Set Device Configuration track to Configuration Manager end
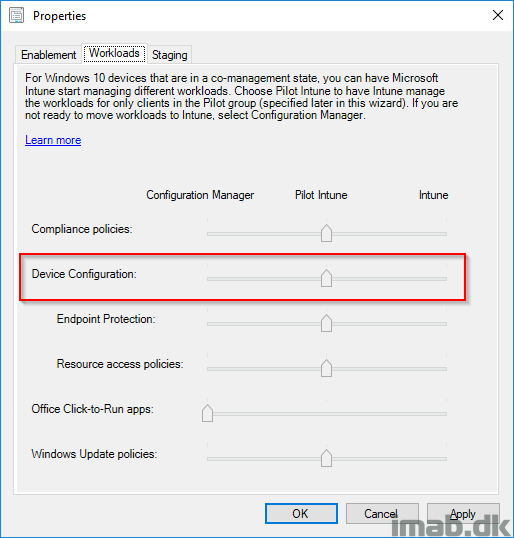Image resolution: width=514 pixels, height=538 pixels. pyautogui.click(x=208, y=279)
